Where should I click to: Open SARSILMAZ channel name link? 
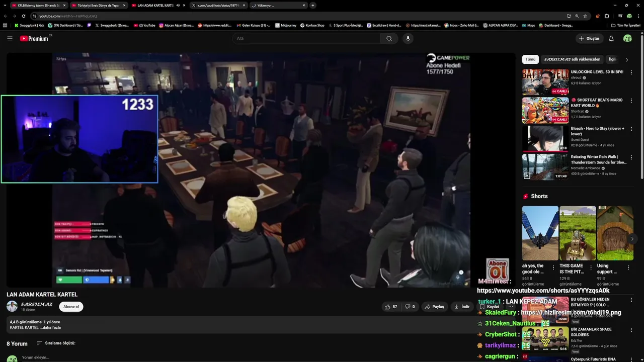pyautogui.click(x=37, y=304)
